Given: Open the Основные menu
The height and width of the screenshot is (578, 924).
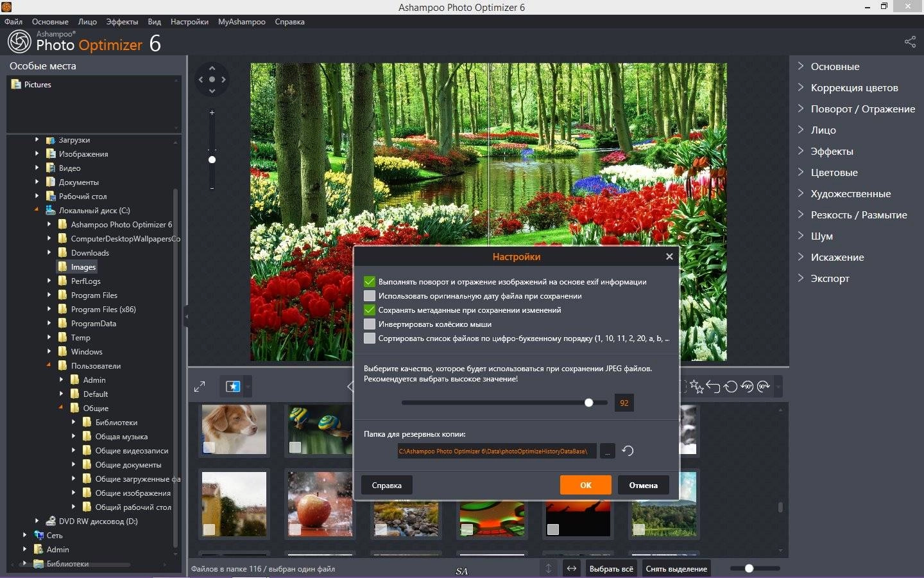Looking at the screenshot, I should [x=50, y=21].
